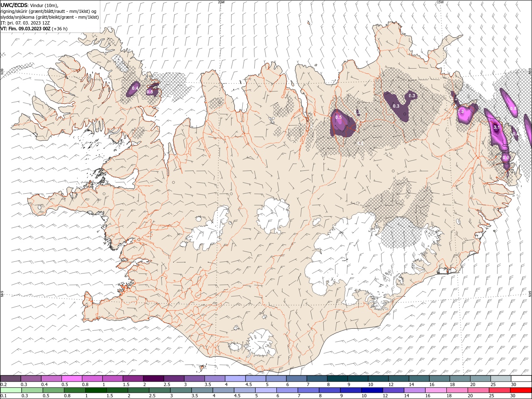Click the 0.6 precipitation value near the east coast
The height and width of the screenshot is (399, 532).
coord(506,158)
